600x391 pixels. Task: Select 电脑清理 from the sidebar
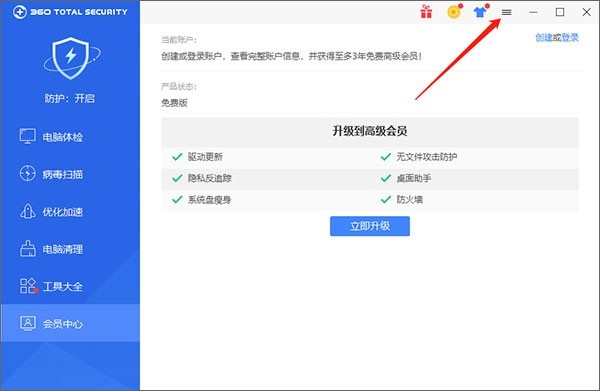coord(70,249)
